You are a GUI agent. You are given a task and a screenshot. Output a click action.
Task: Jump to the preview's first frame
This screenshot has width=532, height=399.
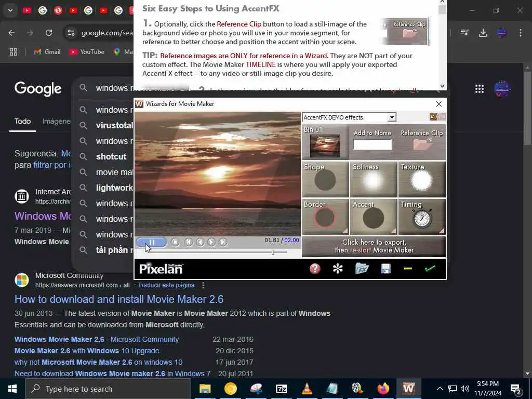(189, 242)
